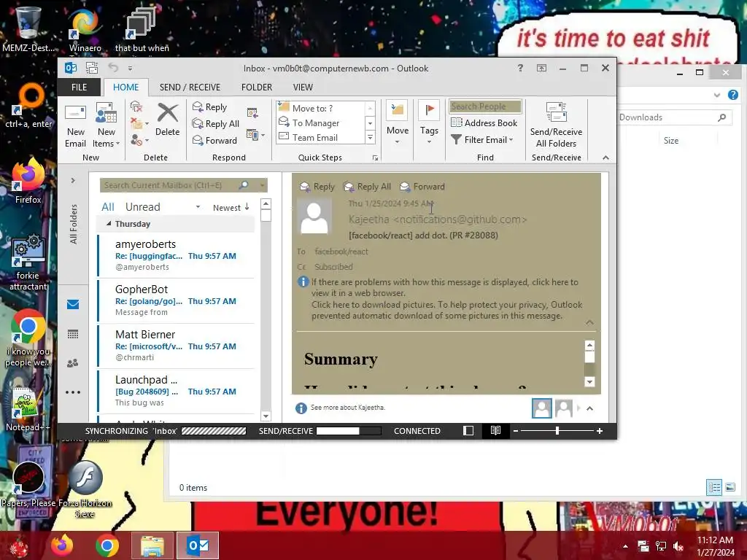This screenshot has height=560, width=747.
Task: Open the More respond actions dropdown
Action: (256, 135)
